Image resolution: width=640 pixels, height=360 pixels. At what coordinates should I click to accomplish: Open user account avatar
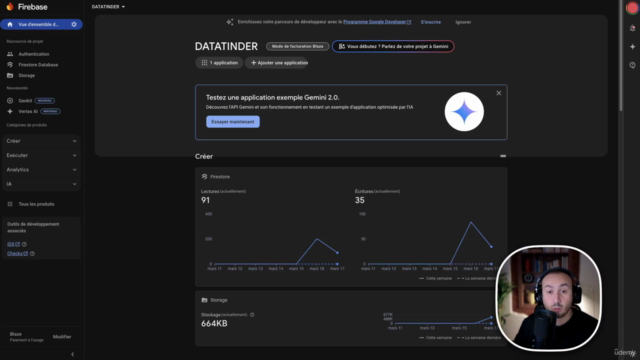[632, 8]
